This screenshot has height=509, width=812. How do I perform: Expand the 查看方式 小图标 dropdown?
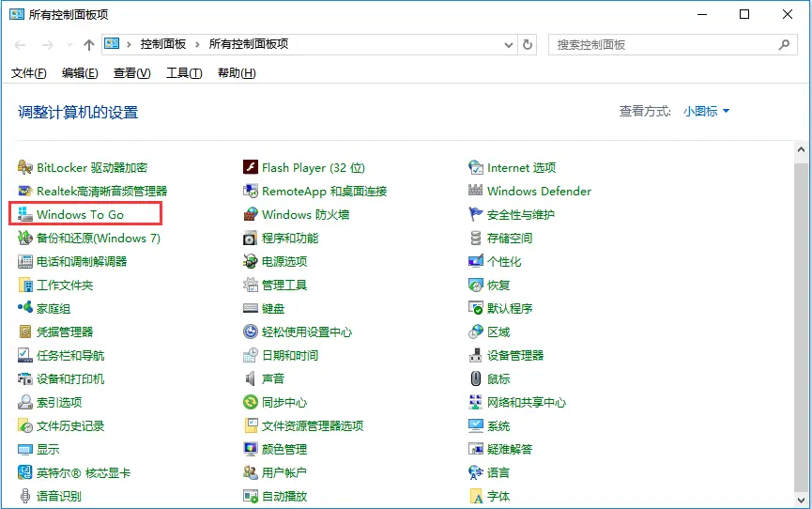tap(706, 112)
